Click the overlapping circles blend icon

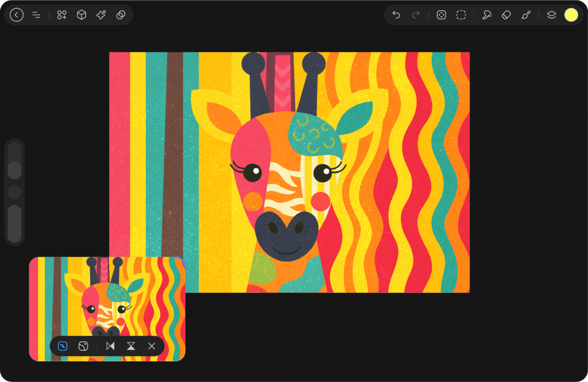(121, 15)
